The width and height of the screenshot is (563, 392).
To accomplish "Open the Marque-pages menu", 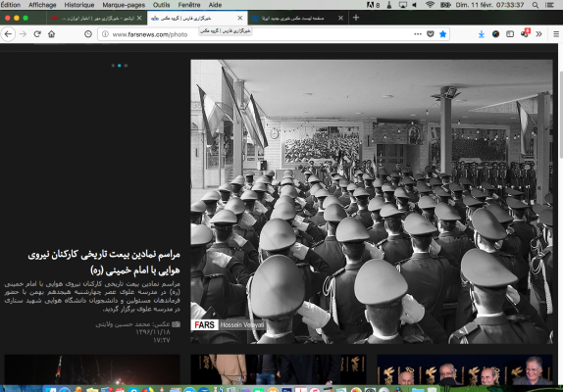I will 124,5.
